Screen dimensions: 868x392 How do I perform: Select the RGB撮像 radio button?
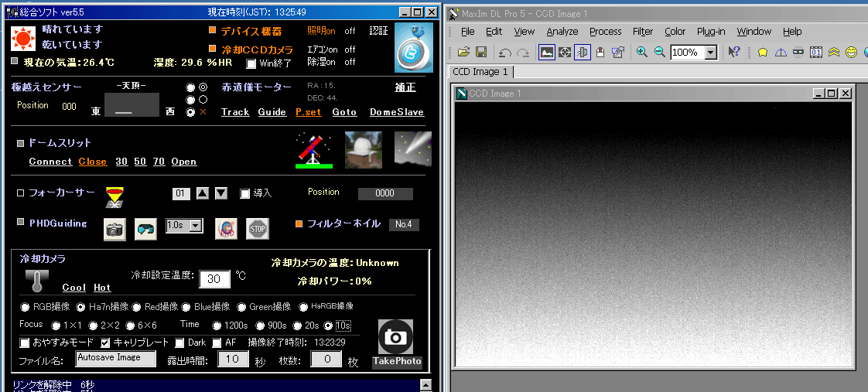coord(24,307)
